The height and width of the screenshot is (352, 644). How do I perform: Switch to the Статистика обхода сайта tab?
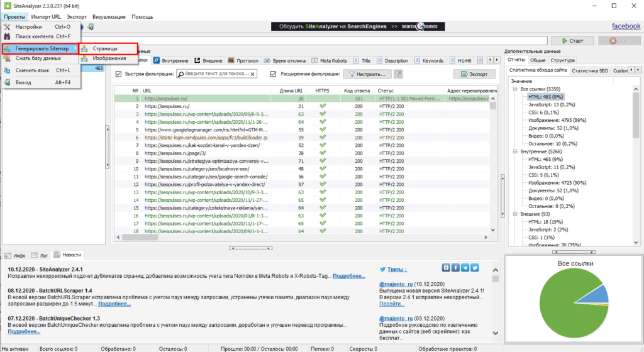pyautogui.click(x=538, y=70)
